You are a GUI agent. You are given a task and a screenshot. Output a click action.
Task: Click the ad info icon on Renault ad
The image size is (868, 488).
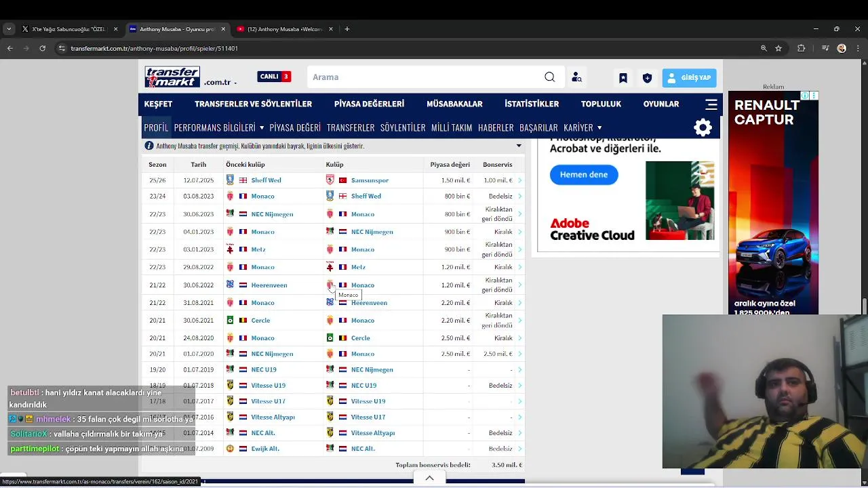[804, 96]
